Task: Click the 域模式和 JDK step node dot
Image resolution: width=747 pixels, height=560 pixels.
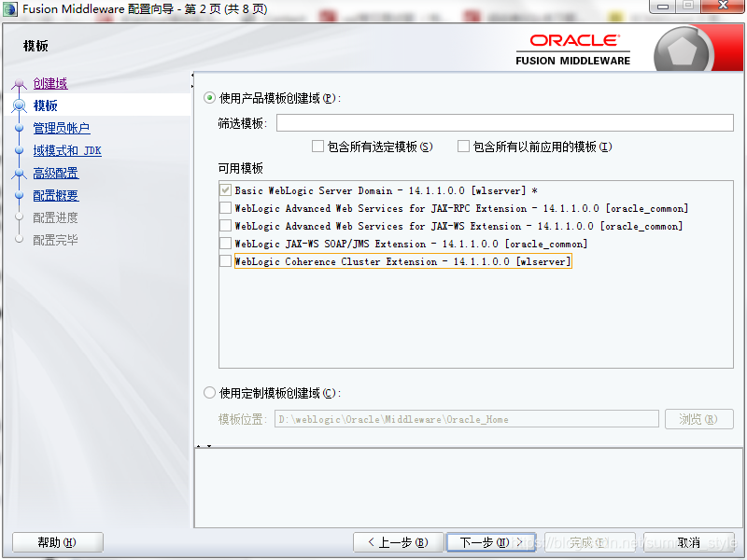Action: point(19,150)
